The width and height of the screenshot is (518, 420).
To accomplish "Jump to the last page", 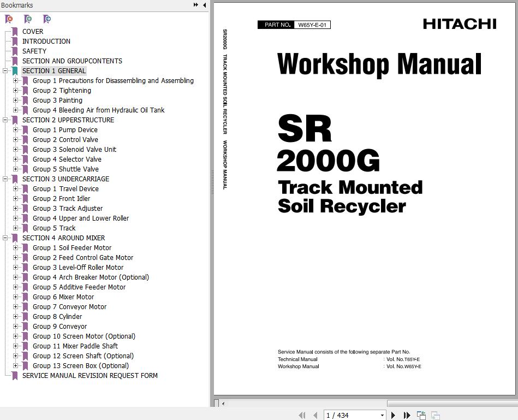I will point(407,415).
